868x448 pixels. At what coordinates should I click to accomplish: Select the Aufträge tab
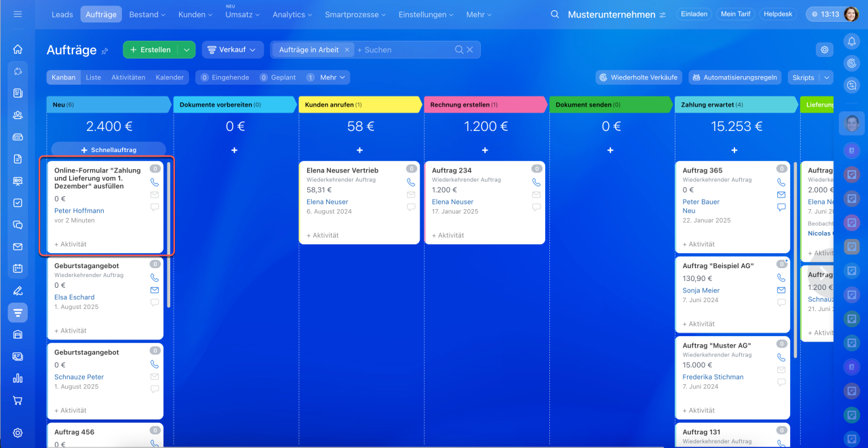point(100,14)
